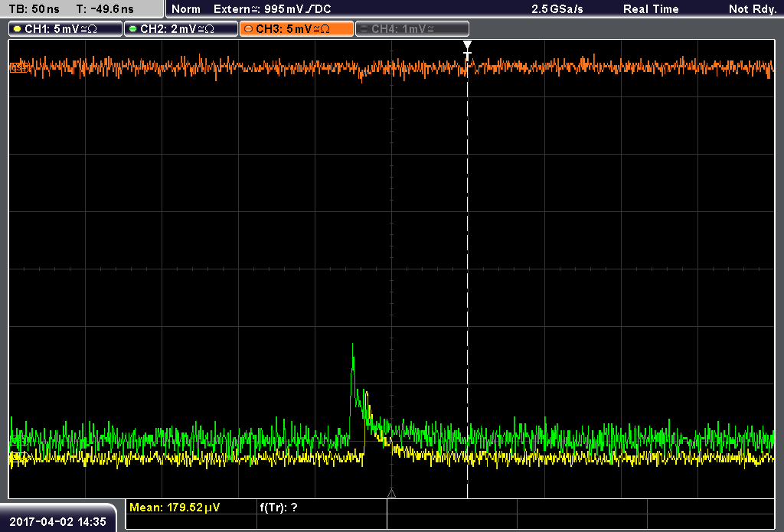Select the CH2: 2 mV channel tab
Screen dimensions: 784x532
click(181, 29)
